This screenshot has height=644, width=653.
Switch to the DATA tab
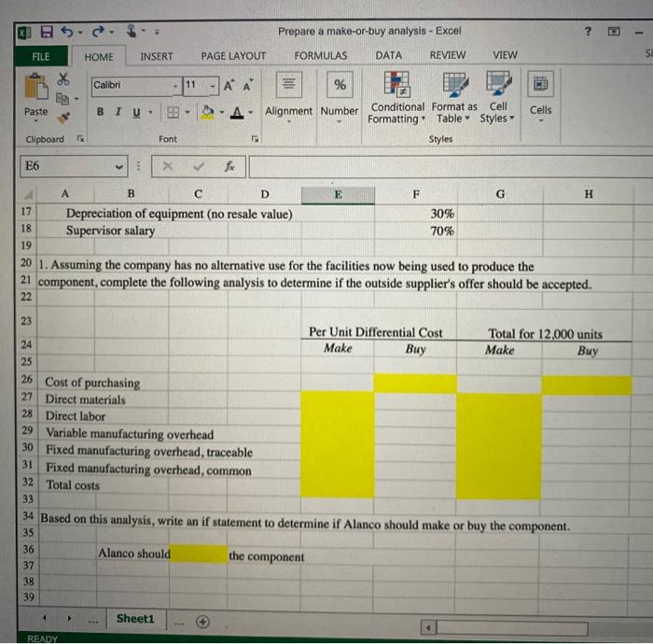pyautogui.click(x=389, y=55)
